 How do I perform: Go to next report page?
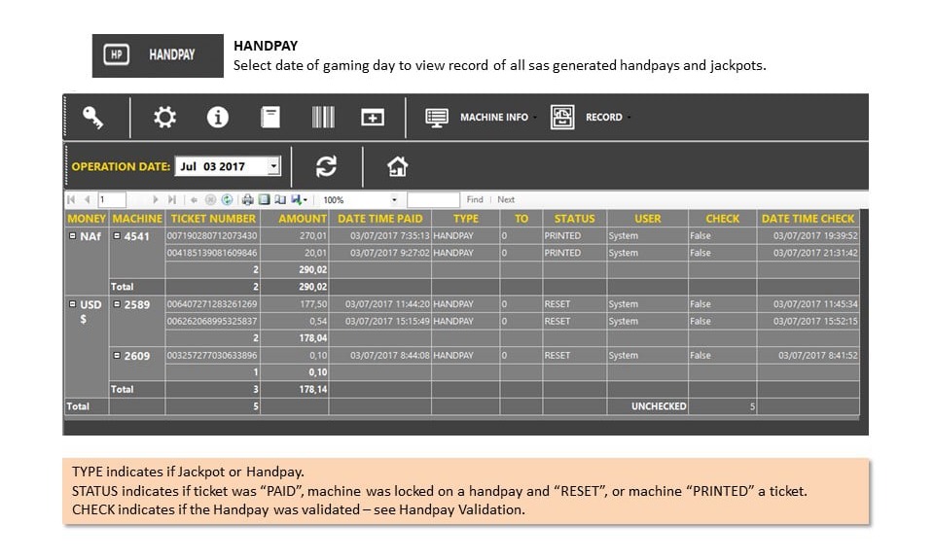(156, 200)
